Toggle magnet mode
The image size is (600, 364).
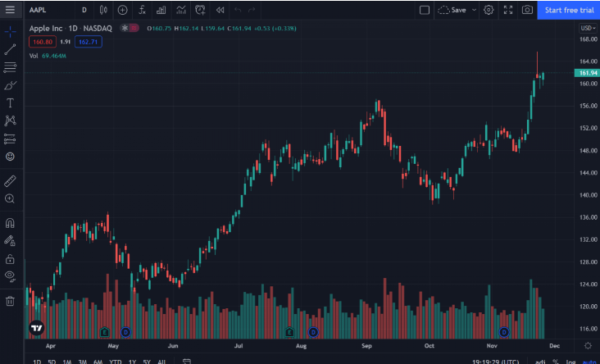[x=11, y=223]
